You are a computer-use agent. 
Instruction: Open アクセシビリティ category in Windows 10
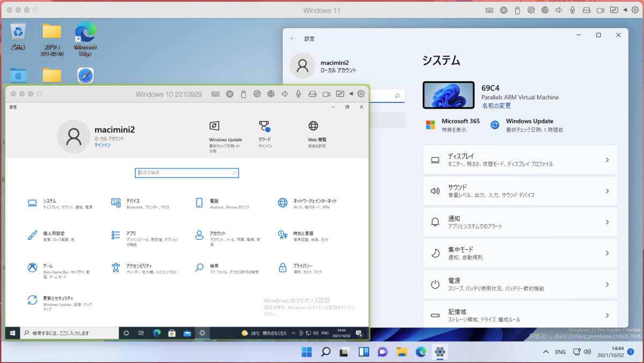144,269
